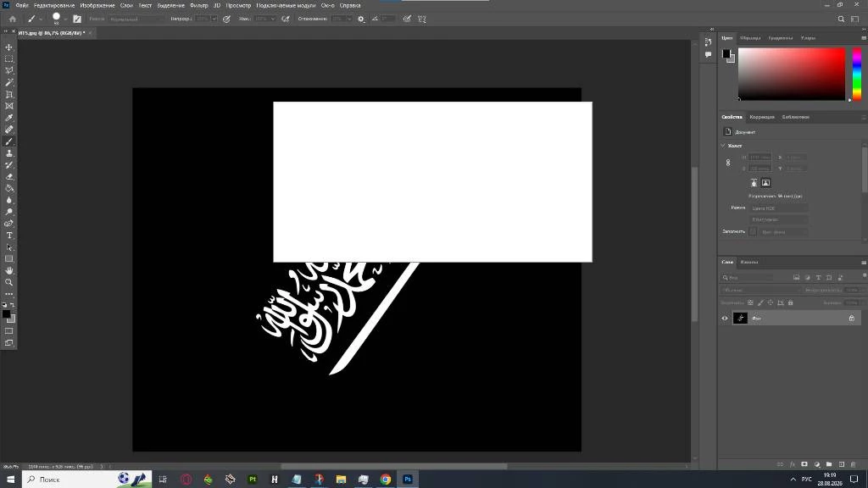This screenshot has width=868, height=488.
Task: Open the Изображение menu
Action: click(97, 5)
